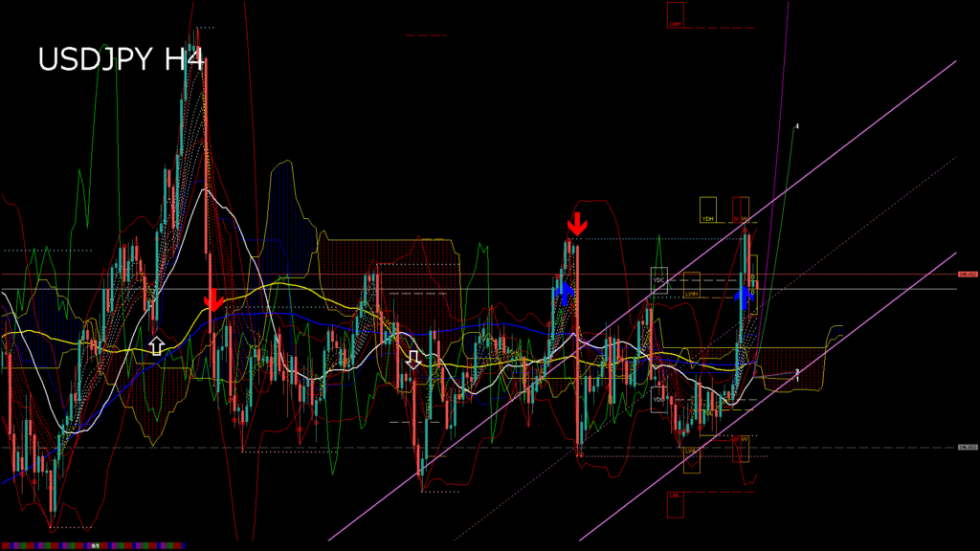
Task: Select the red down arrow after the first crash
Action: (213, 301)
